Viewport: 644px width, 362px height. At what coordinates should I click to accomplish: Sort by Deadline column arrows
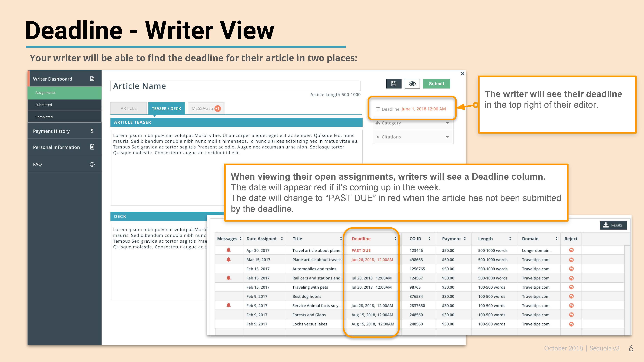point(395,239)
